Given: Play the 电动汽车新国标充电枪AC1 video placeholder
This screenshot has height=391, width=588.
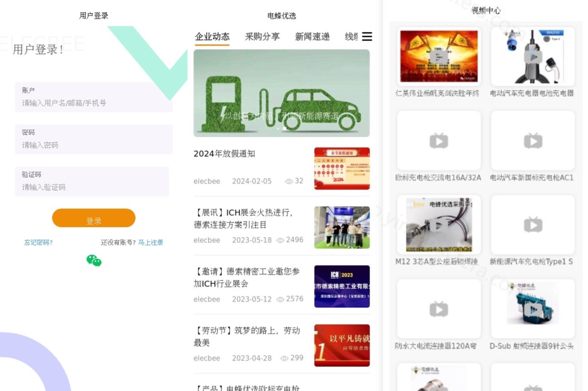Looking at the screenshot, I should 533,141.
